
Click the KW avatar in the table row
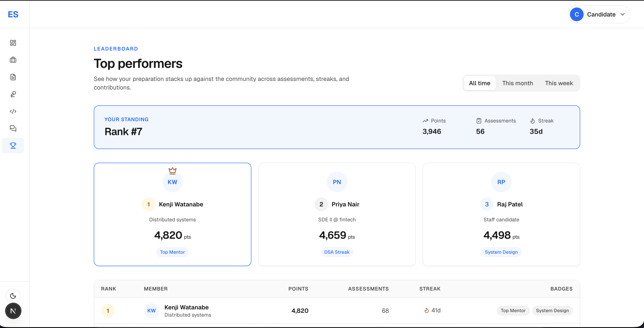[152, 311]
